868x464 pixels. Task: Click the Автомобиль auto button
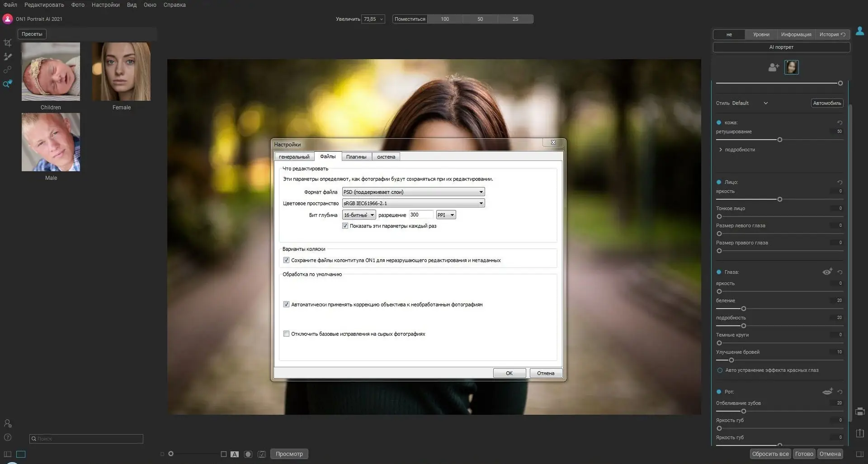pos(827,103)
